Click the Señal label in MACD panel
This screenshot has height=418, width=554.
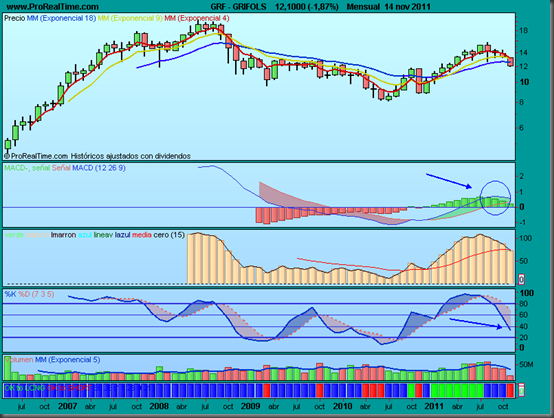61,168
